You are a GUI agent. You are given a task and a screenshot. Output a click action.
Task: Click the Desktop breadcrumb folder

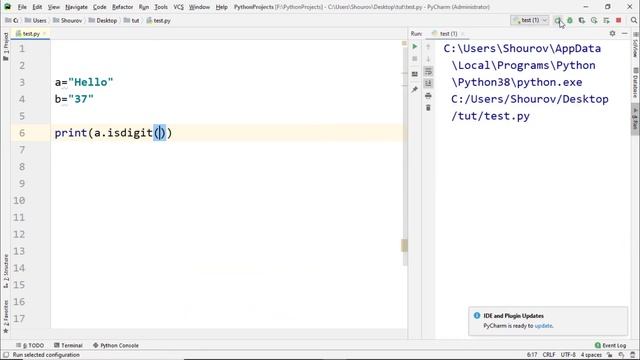coord(103,20)
